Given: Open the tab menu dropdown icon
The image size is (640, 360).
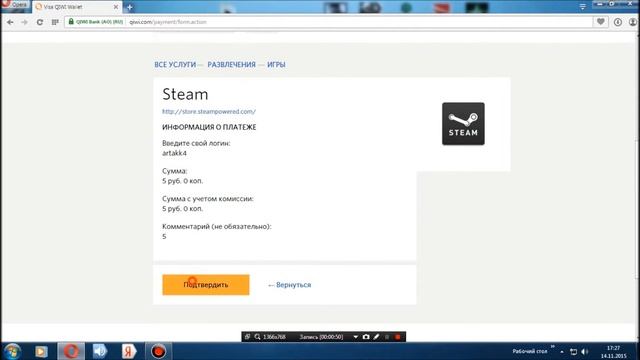Looking at the screenshot, I should [x=582, y=7].
